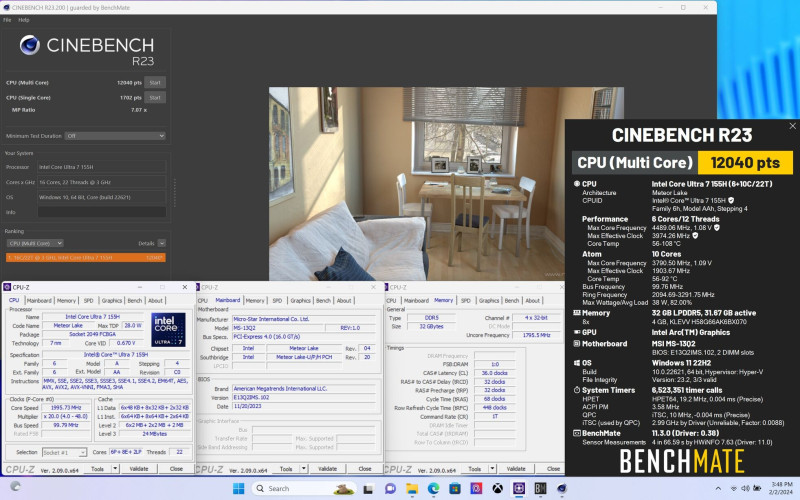
Task: Click the Intel Core Ultra 7 logo in CPU-Z
Action: 168,330
